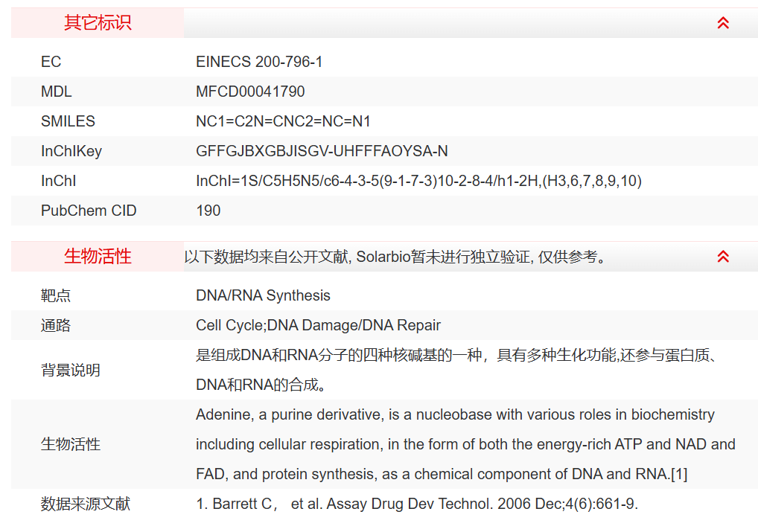
Task: Click the PubChem CID row label
Action: coord(89,211)
